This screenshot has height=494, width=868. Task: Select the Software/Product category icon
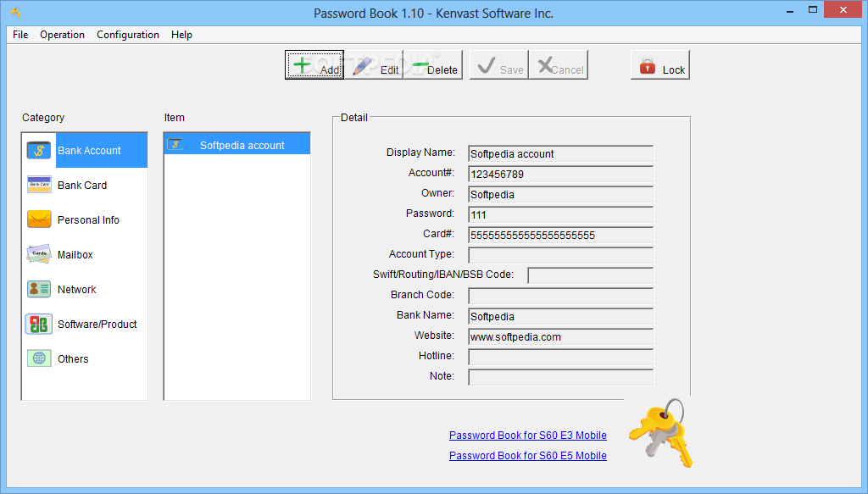pos(39,325)
